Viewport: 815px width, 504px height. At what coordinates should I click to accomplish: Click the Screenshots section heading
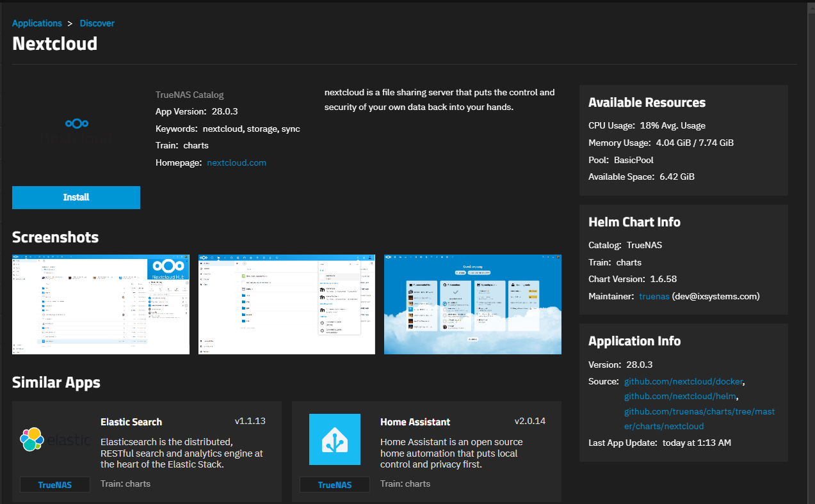[56, 237]
